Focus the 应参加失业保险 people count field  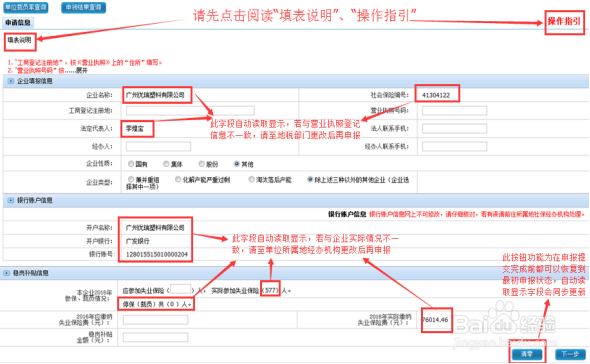pos(181,289)
